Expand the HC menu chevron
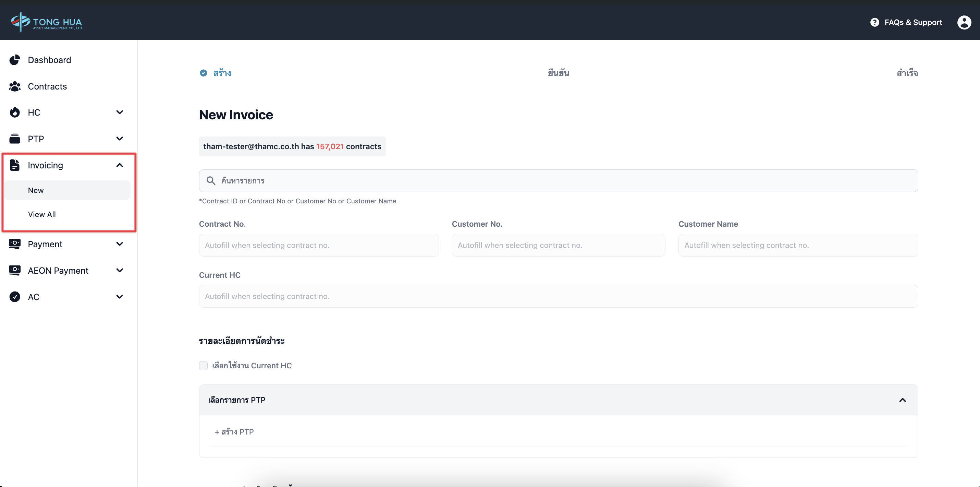 [120, 112]
